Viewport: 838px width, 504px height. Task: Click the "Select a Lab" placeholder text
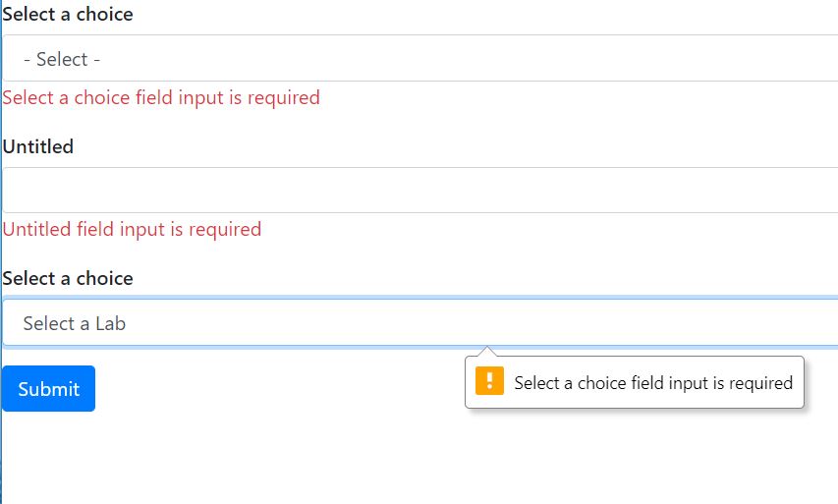pos(75,323)
